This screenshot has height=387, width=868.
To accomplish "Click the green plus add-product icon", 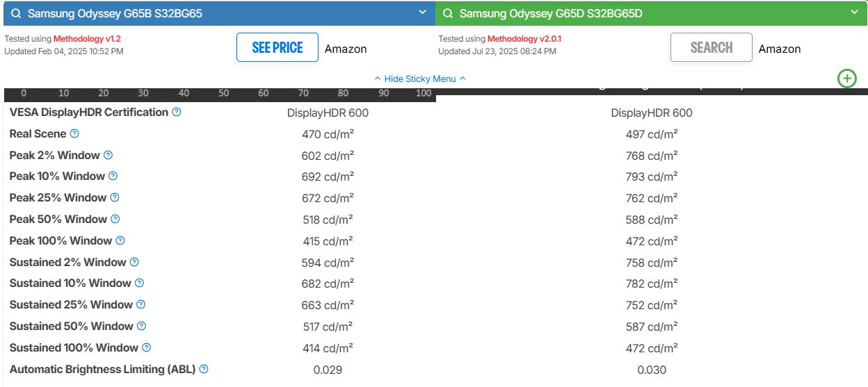I will pyautogui.click(x=846, y=79).
